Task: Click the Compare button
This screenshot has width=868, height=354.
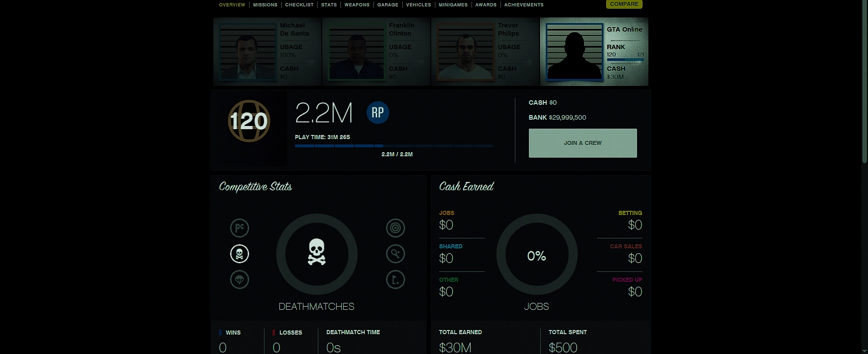Action: tap(624, 4)
